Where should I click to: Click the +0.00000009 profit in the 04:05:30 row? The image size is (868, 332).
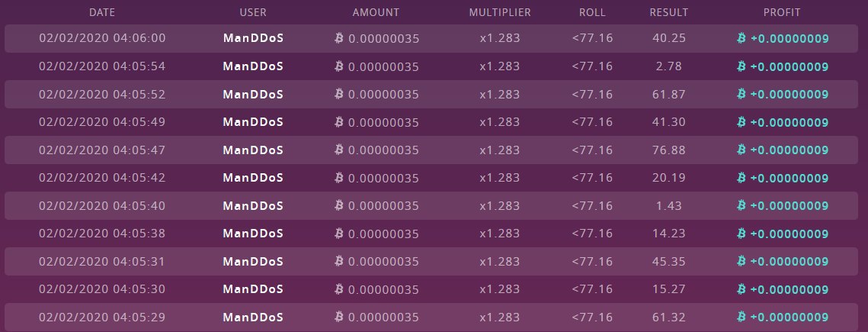[790, 289]
